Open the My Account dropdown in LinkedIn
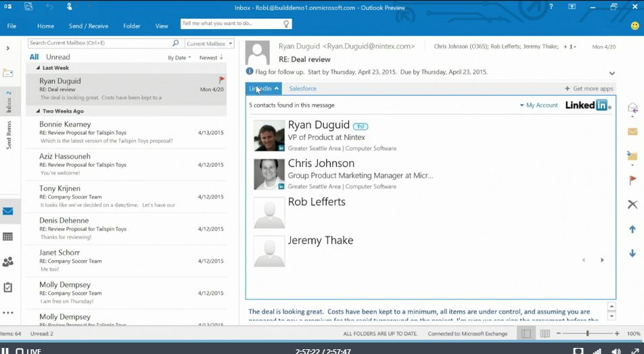Viewport: 644px width, 354px height. (x=539, y=105)
